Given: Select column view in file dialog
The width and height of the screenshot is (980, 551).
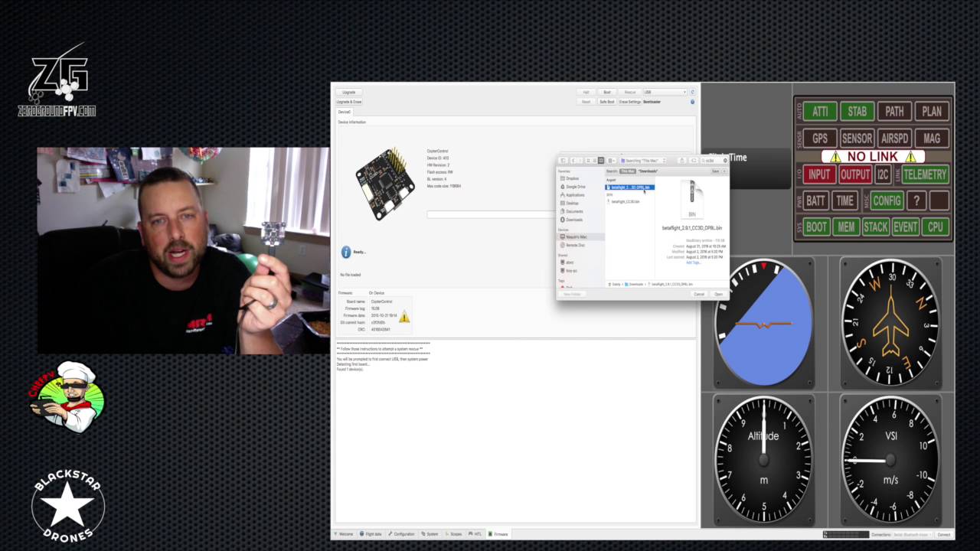Looking at the screenshot, I should [x=601, y=161].
